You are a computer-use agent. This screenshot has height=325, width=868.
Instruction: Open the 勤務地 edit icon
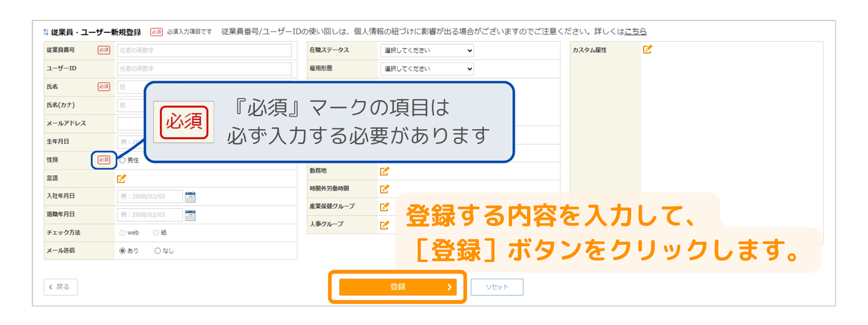click(384, 171)
